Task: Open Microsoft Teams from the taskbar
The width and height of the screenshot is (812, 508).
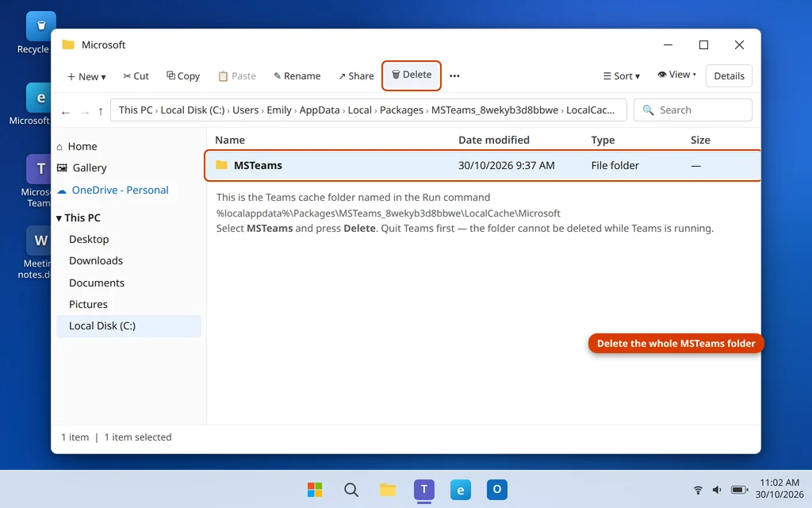Action: tap(424, 489)
